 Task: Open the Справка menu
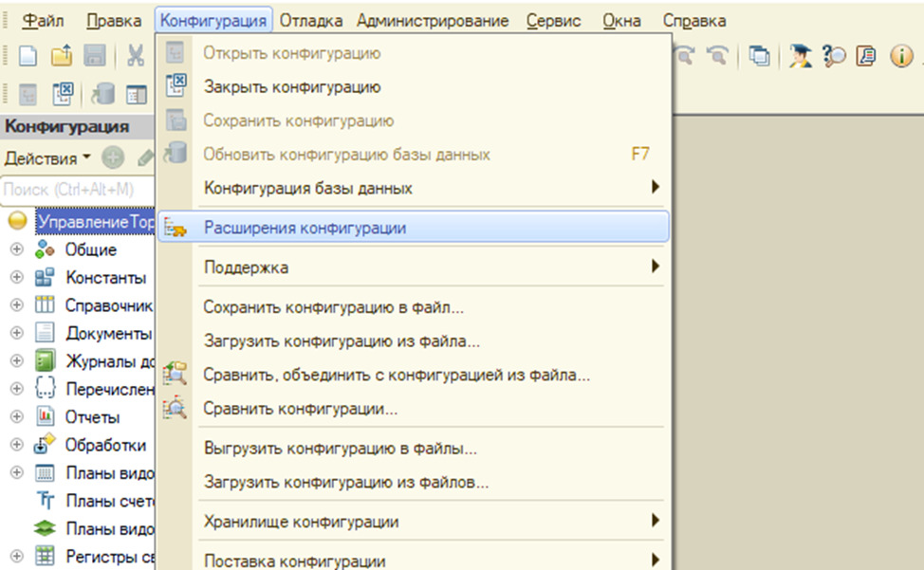[694, 21]
